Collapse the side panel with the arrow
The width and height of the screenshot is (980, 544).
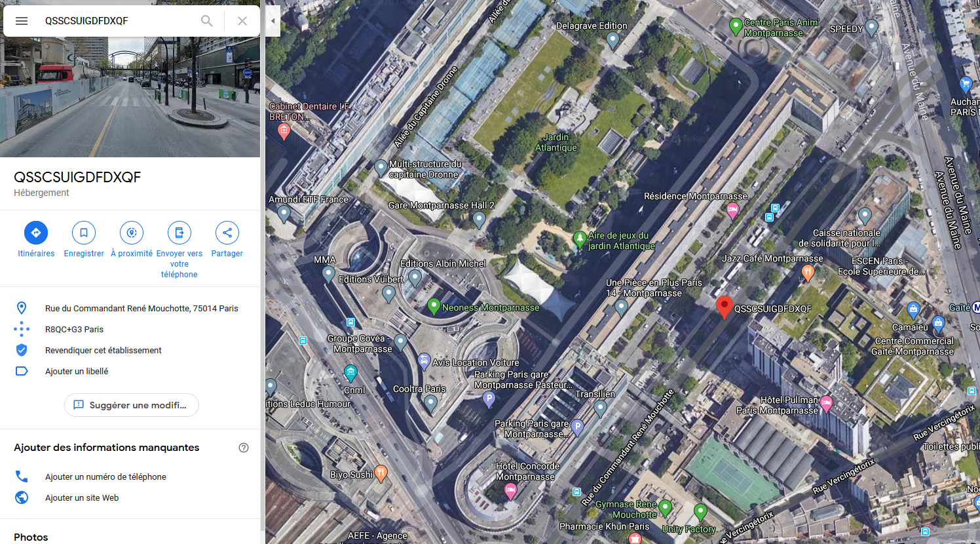click(x=273, y=21)
